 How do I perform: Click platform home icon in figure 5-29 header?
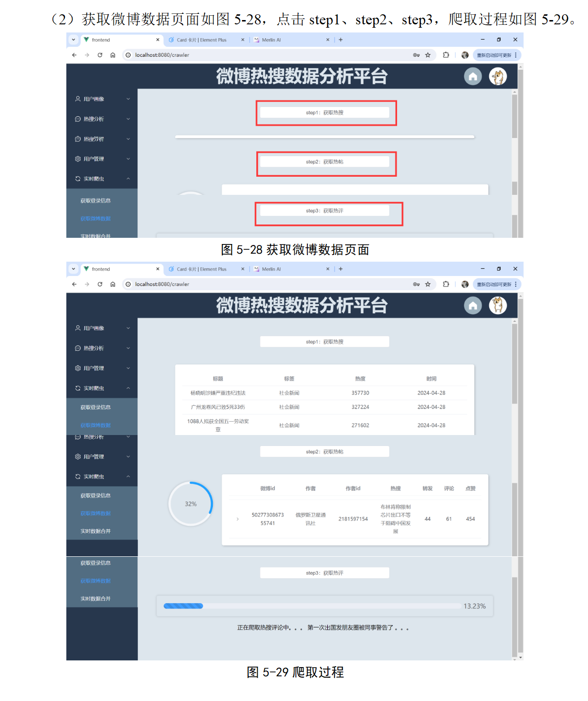(x=473, y=306)
